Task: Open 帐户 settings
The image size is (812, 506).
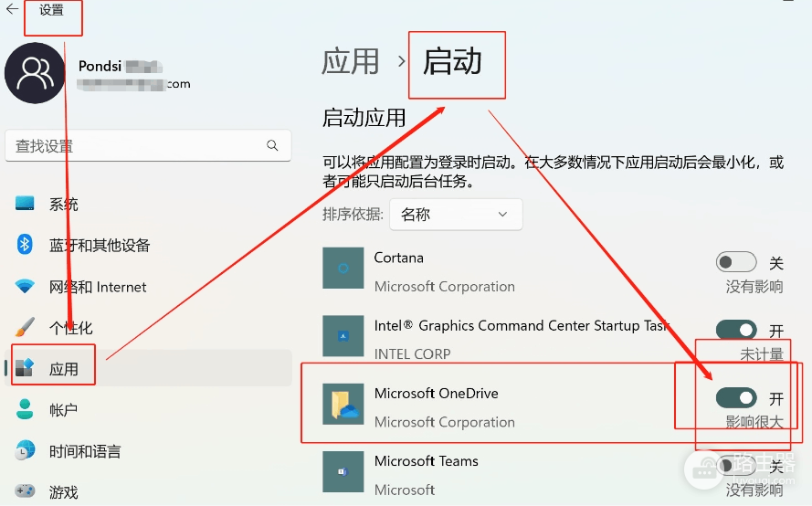Action: pos(148,410)
